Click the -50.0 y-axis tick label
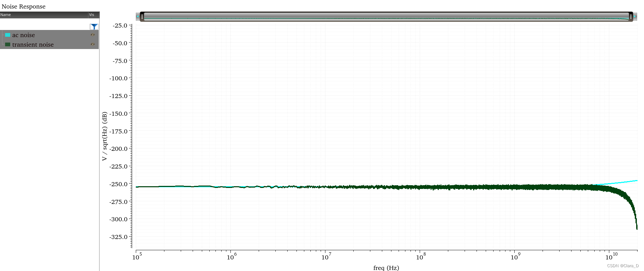The image size is (644, 271). [120, 43]
